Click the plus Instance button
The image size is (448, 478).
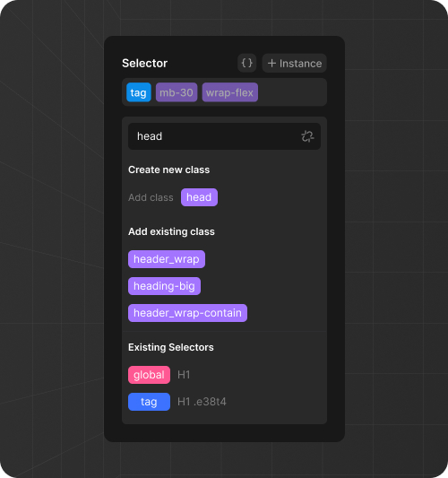coord(294,63)
